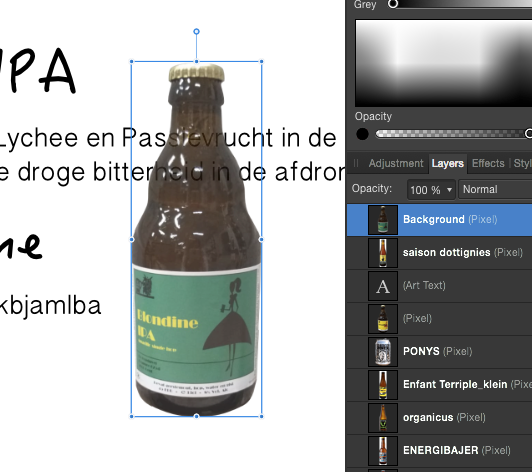Open the Styles tab

(x=522, y=164)
